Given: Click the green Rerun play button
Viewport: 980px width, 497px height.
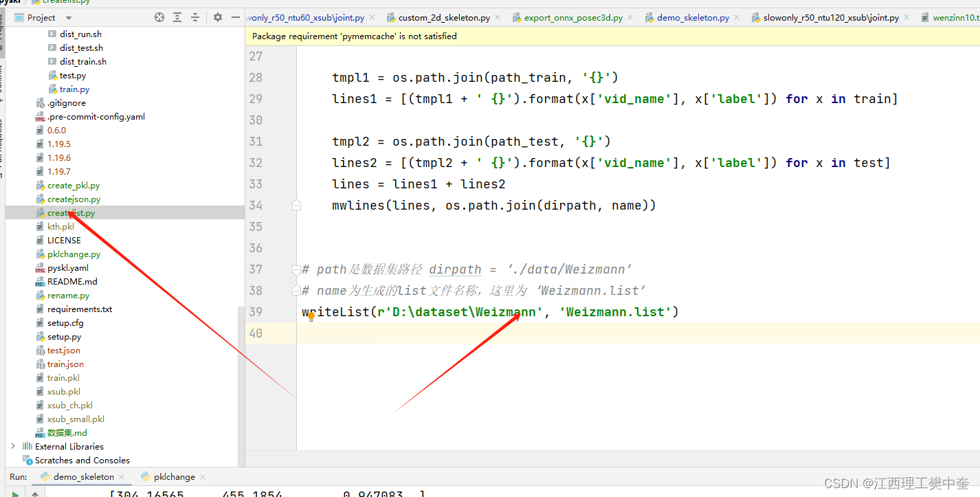Looking at the screenshot, I should coord(14,493).
